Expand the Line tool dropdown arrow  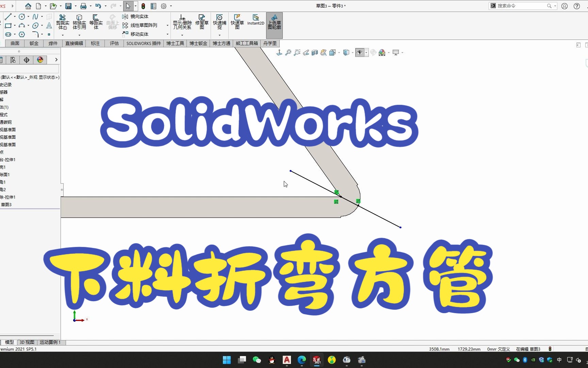pyautogui.click(x=14, y=16)
